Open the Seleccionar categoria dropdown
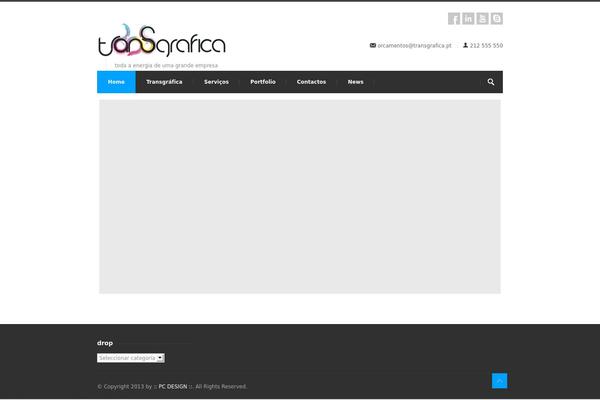The width and height of the screenshot is (600, 400). coord(131,358)
